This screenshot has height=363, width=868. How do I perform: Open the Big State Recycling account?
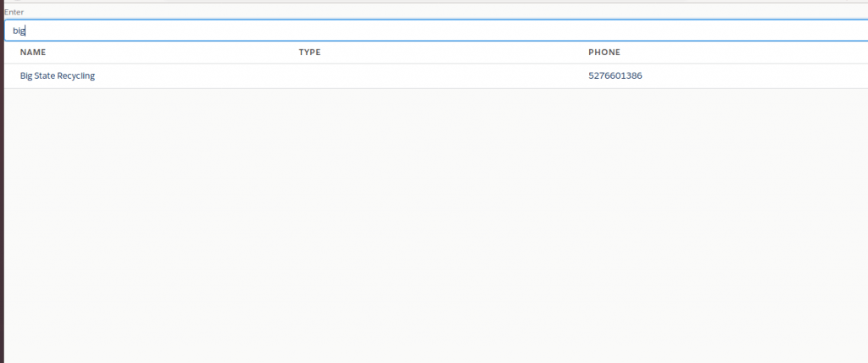click(58, 75)
